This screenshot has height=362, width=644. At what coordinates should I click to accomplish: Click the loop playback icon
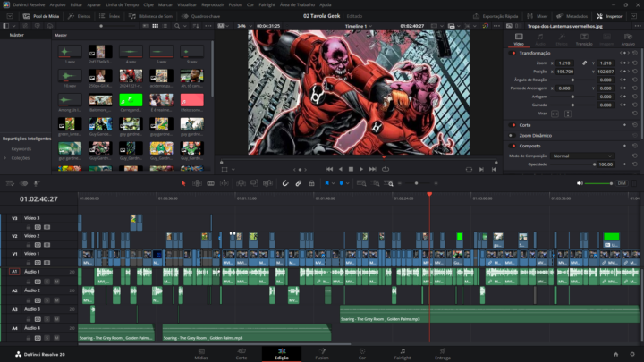386,168
